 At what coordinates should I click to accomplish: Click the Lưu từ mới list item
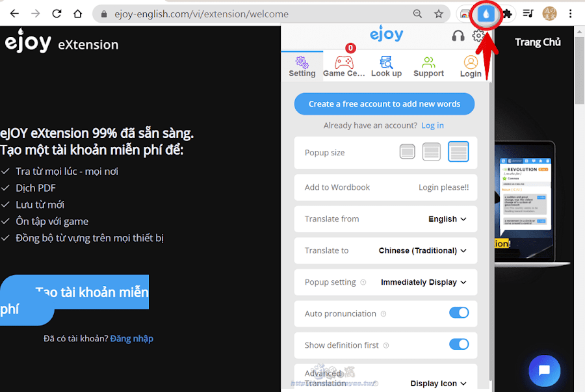[40, 205]
